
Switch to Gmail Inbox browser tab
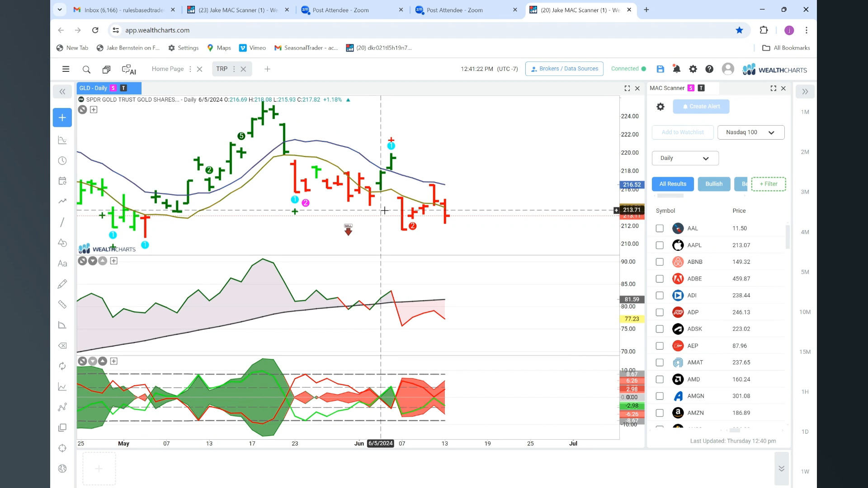click(x=124, y=10)
